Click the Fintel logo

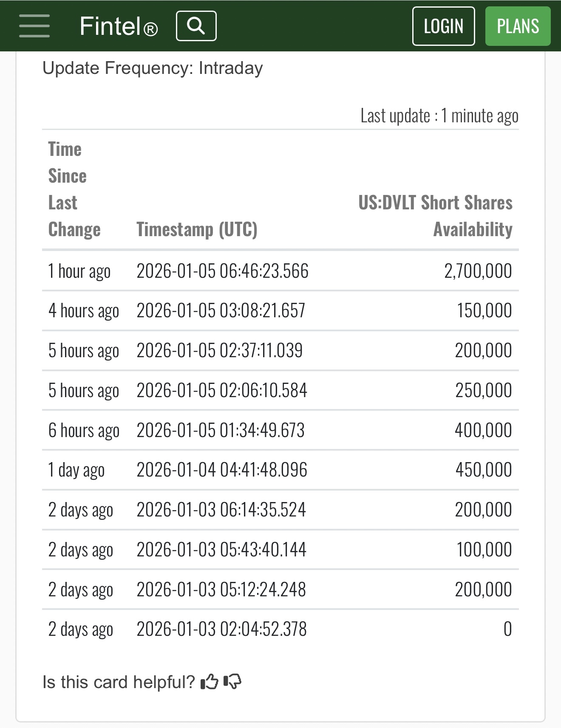tap(119, 26)
